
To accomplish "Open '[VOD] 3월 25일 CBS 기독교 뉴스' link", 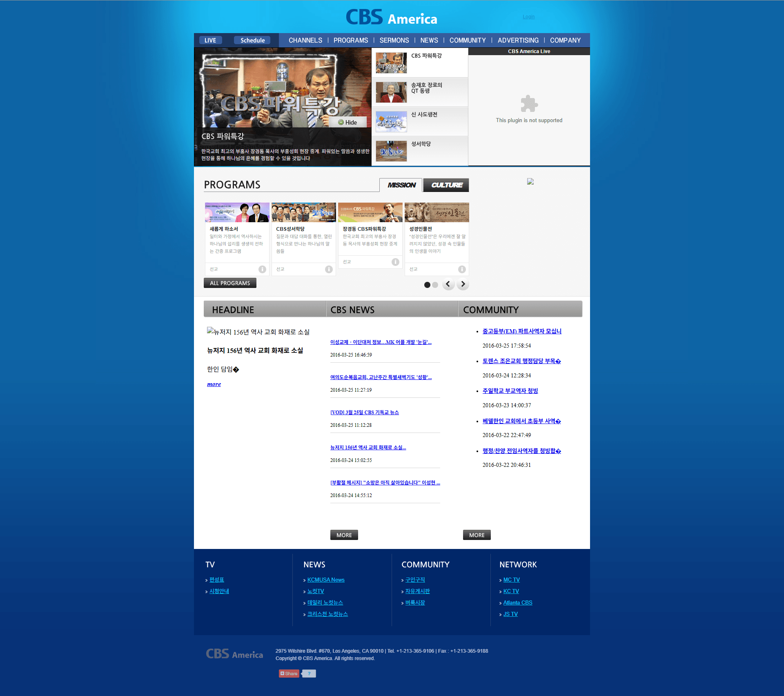I will pos(365,412).
